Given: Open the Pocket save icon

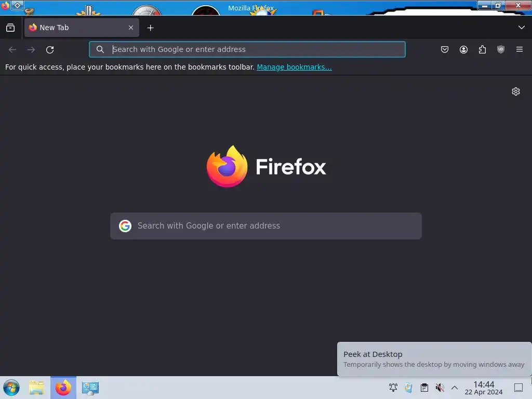Looking at the screenshot, I should pyautogui.click(x=445, y=49).
